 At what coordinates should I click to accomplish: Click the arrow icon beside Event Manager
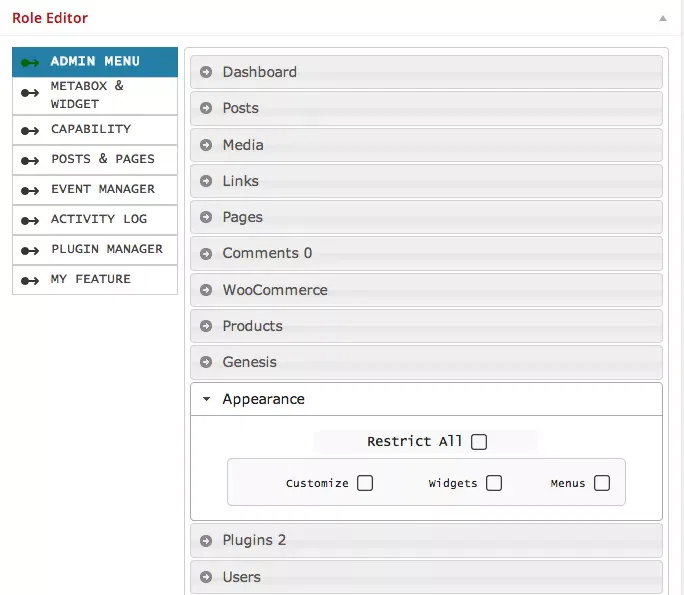click(x=30, y=191)
